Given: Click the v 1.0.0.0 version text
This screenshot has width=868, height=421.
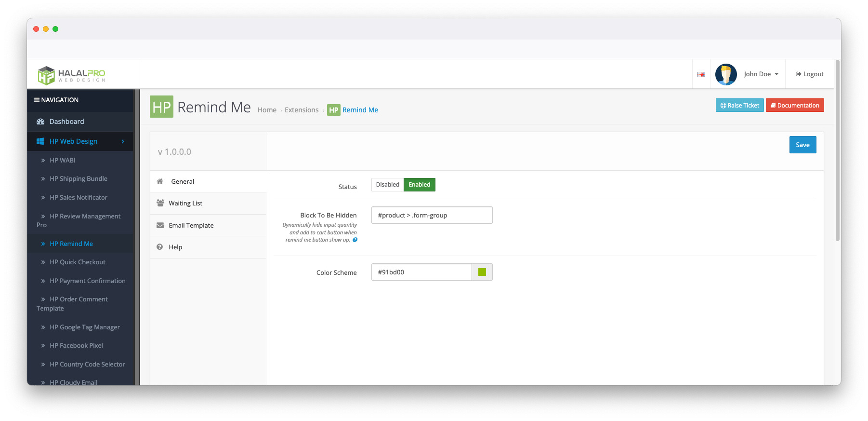Looking at the screenshot, I should click(x=174, y=152).
